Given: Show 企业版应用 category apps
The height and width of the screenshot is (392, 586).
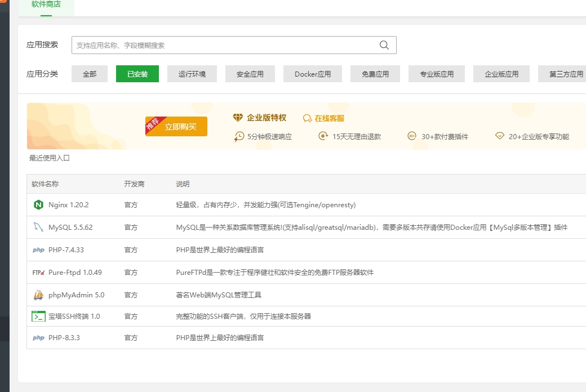Looking at the screenshot, I should [501, 74].
